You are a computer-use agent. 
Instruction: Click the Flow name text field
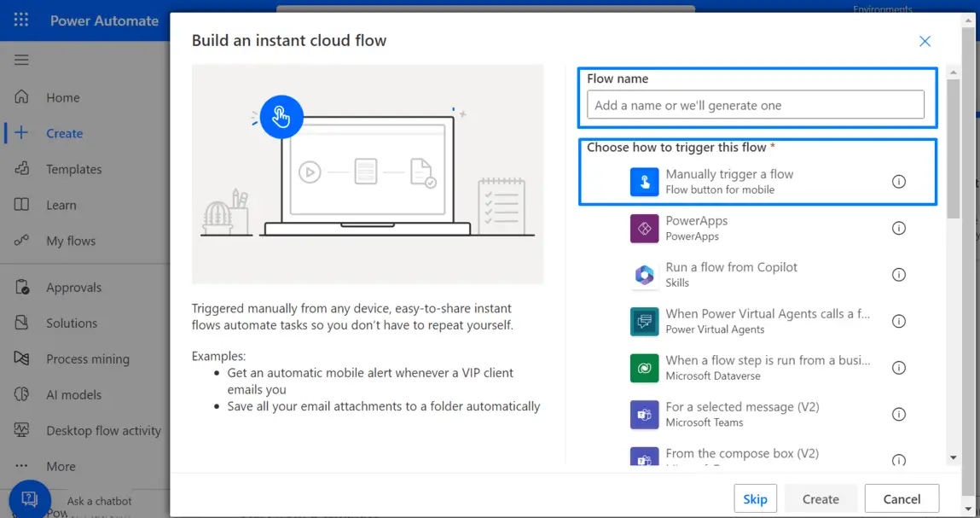pyautogui.click(x=755, y=105)
